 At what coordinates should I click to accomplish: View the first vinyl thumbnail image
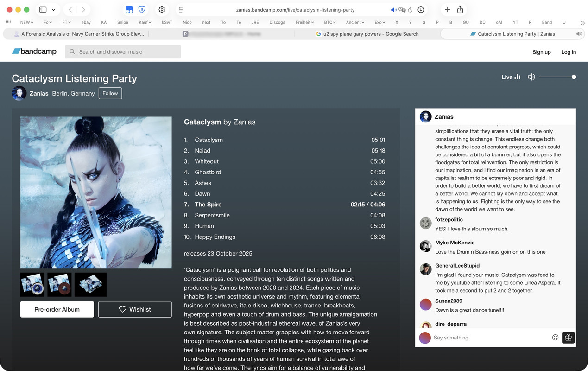32,285
